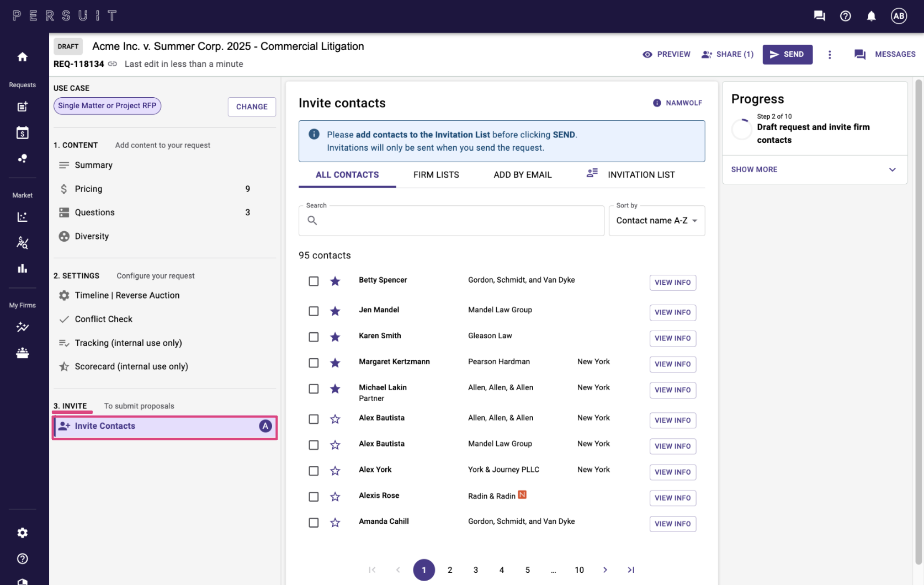The width and height of the screenshot is (924, 585).
Task: Switch to the INVITATION LIST tab
Action: (631, 175)
